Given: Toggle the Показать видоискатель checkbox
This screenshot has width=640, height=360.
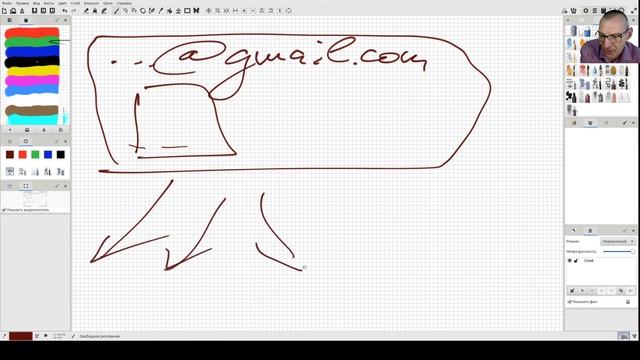Looking at the screenshot, I should pyautogui.click(x=4, y=210).
